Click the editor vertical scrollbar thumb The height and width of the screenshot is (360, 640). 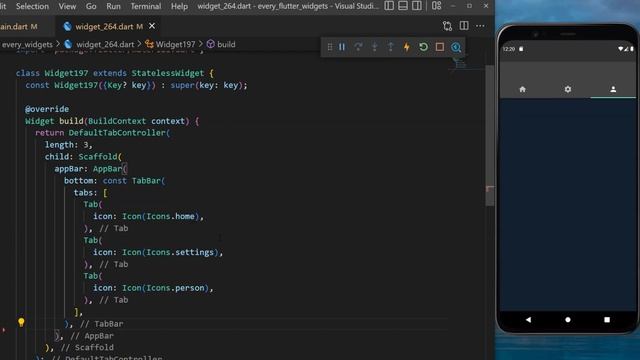click(x=489, y=135)
